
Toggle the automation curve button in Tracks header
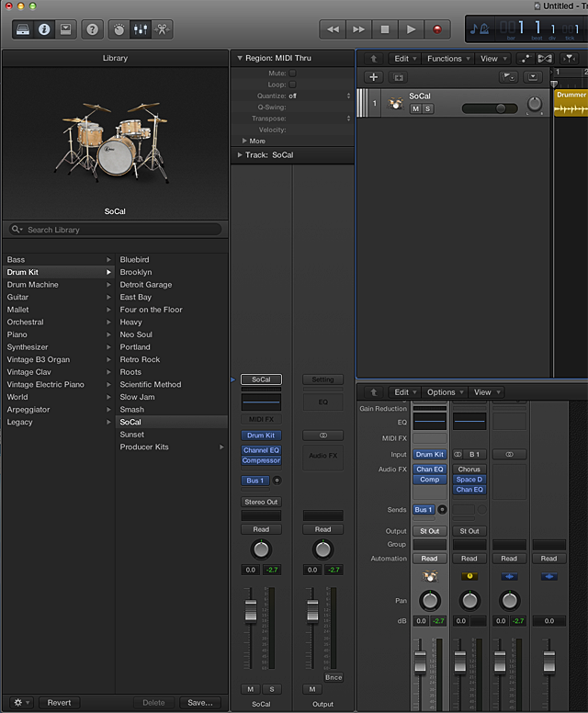pos(526,59)
